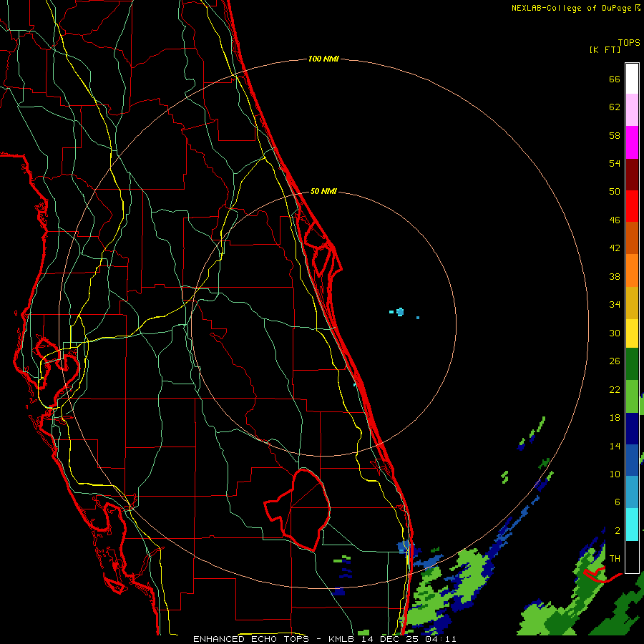Click the "66" legend value
This screenshot has width=644, height=644.
tap(615, 79)
